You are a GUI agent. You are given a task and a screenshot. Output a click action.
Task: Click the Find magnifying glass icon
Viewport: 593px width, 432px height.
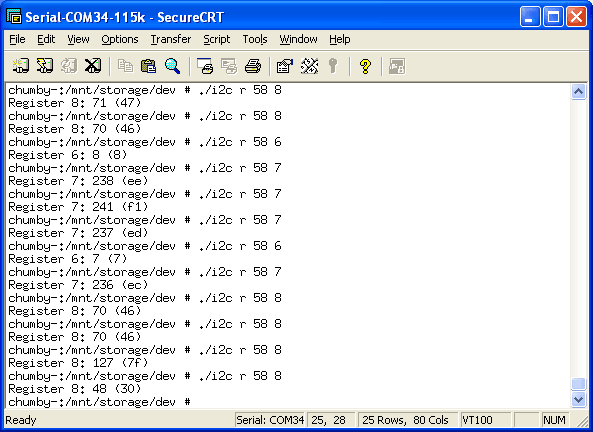click(x=172, y=66)
